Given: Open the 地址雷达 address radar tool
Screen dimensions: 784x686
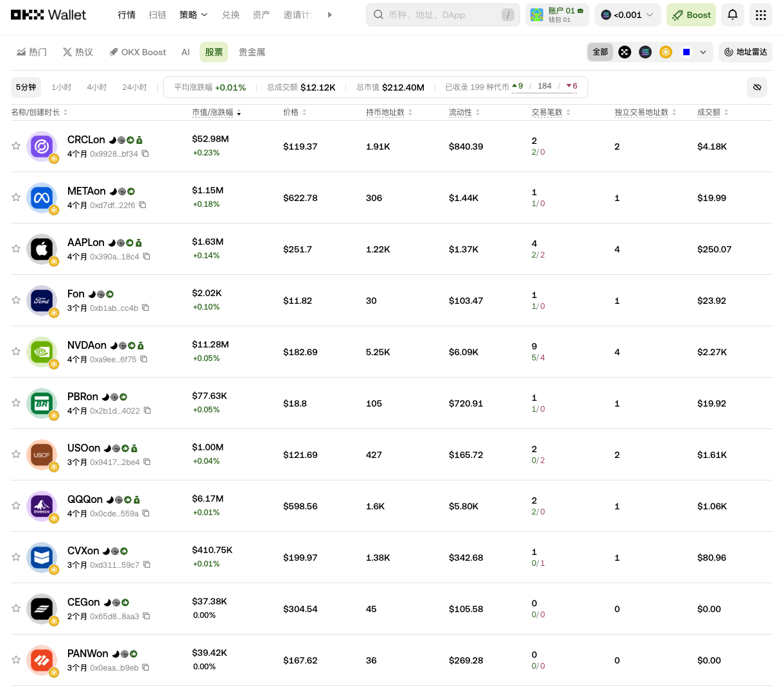Looking at the screenshot, I should click(745, 52).
